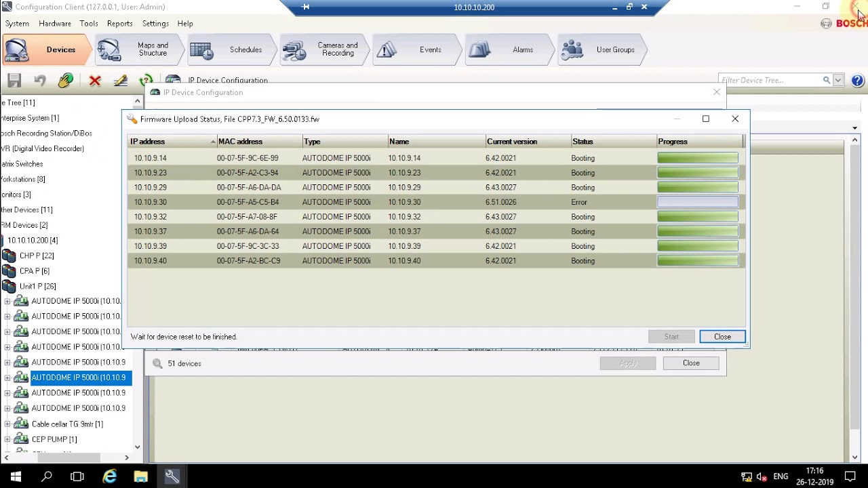The width and height of the screenshot is (868, 488).
Task: Open Task View on the taskbar
Action: (77, 476)
